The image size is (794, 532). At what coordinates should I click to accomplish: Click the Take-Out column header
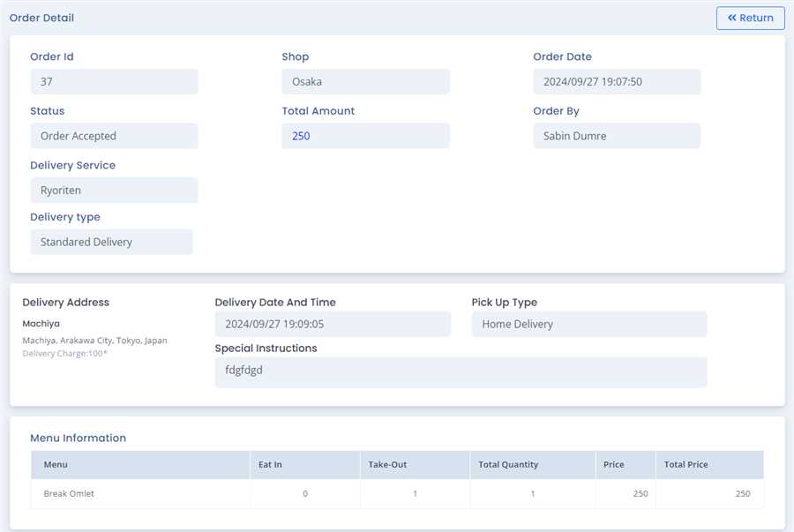[387, 465]
